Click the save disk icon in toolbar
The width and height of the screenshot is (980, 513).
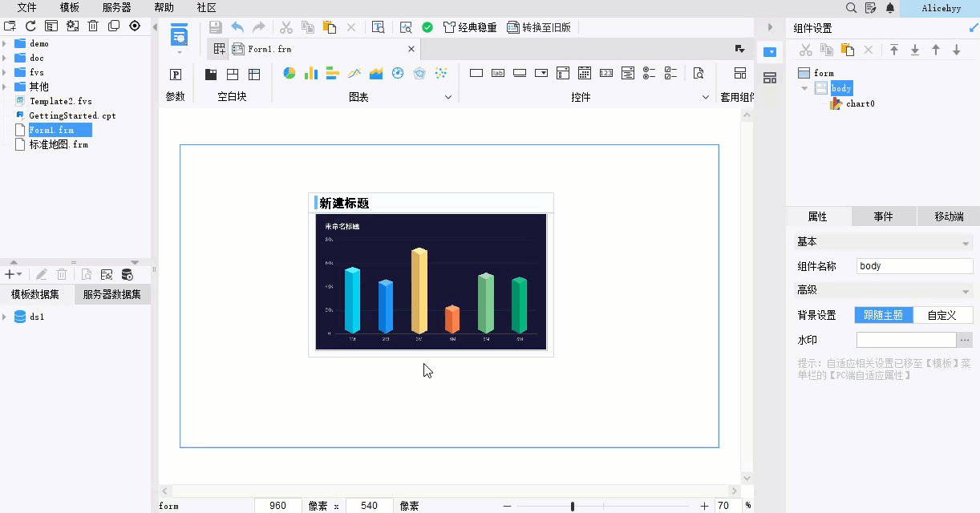coord(216,27)
